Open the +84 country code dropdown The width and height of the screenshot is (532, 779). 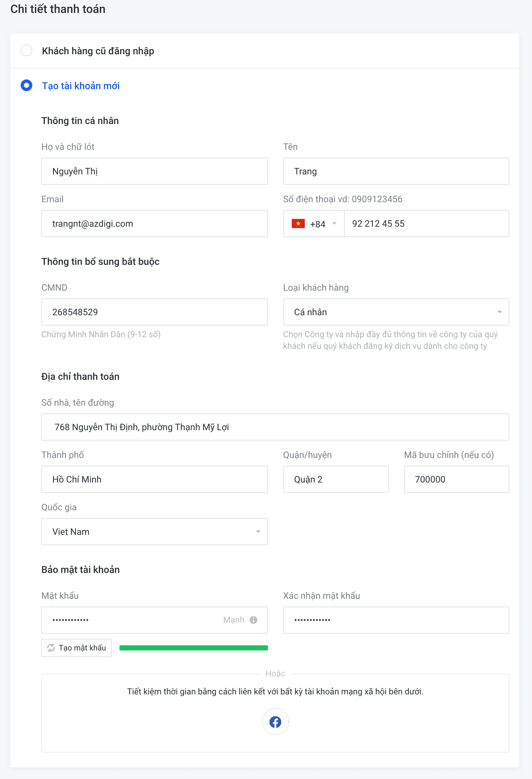tap(314, 223)
